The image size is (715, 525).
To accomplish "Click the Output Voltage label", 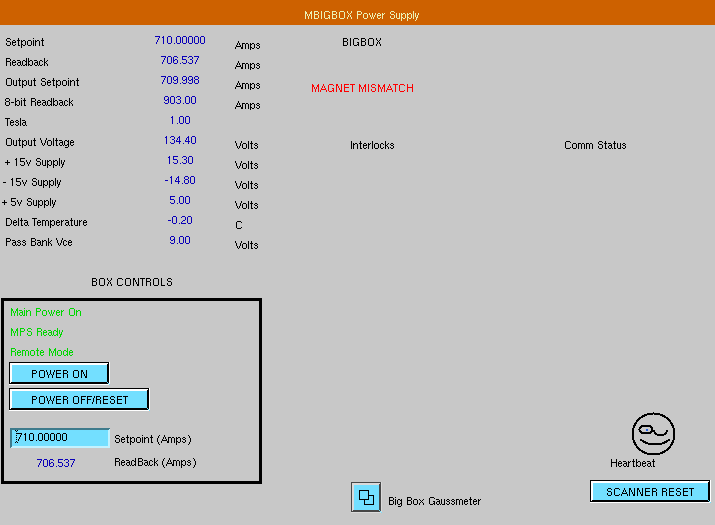I will click(x=40, y=142).
